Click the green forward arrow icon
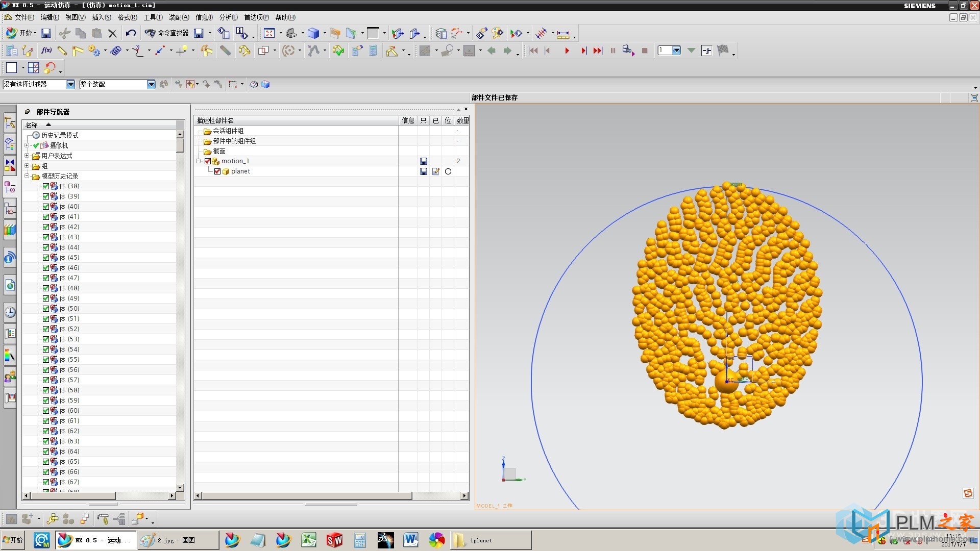This screenshot has height=551, width=980. pos(507,51)
